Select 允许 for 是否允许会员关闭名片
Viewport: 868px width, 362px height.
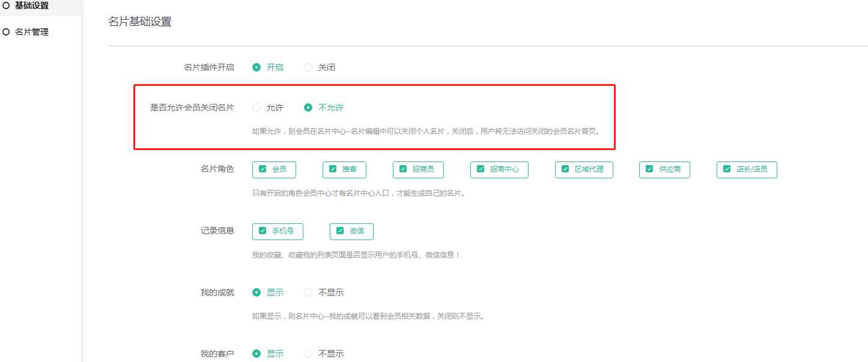257,107
